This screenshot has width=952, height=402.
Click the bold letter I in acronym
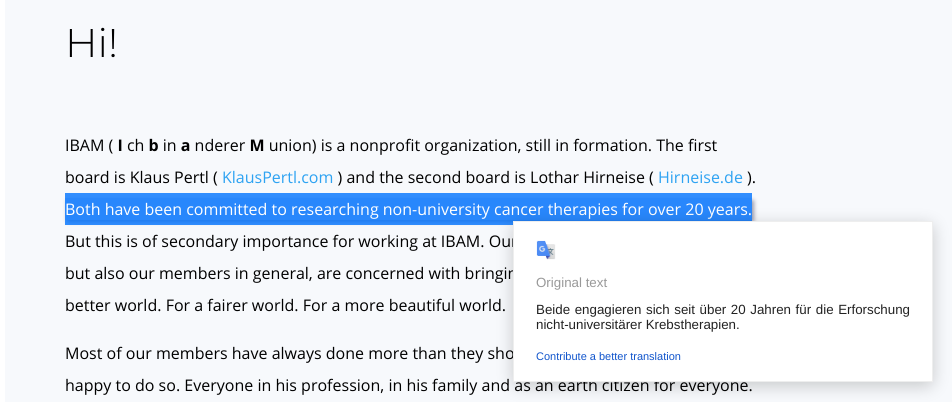click(x=120, y=146)
